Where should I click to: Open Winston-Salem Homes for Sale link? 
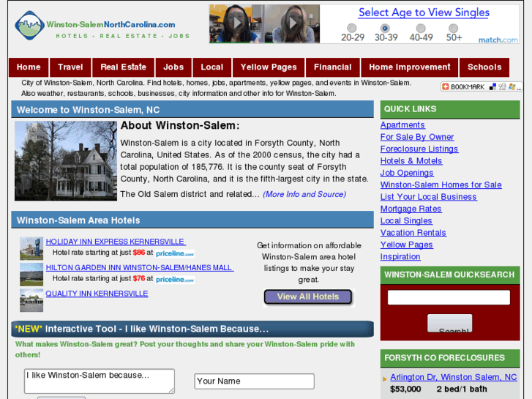441,184
